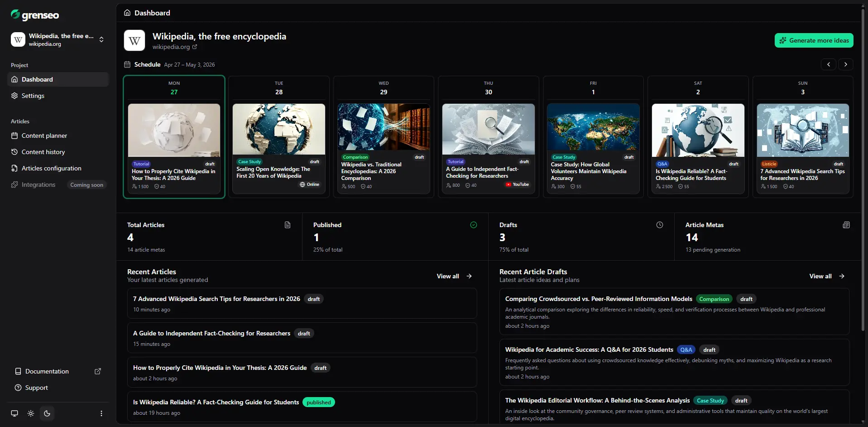Click the Support lifebuoy icon

pyautogui.click(x=18, y=388)
